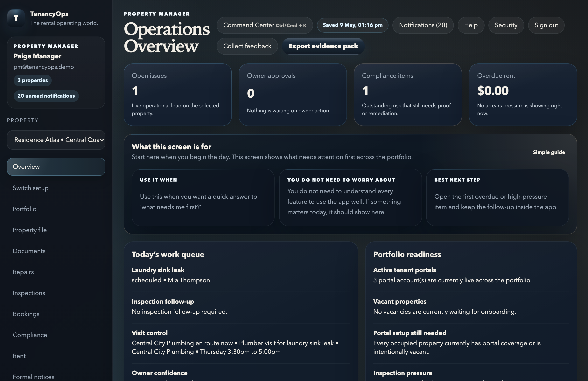Click the 'Use it when' guide card
This screenshot has height=381, width=588.
[x=203, y=197]
